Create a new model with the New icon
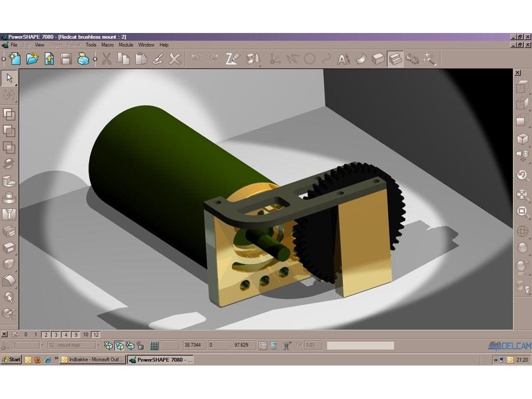 click(x=15, y=59)
